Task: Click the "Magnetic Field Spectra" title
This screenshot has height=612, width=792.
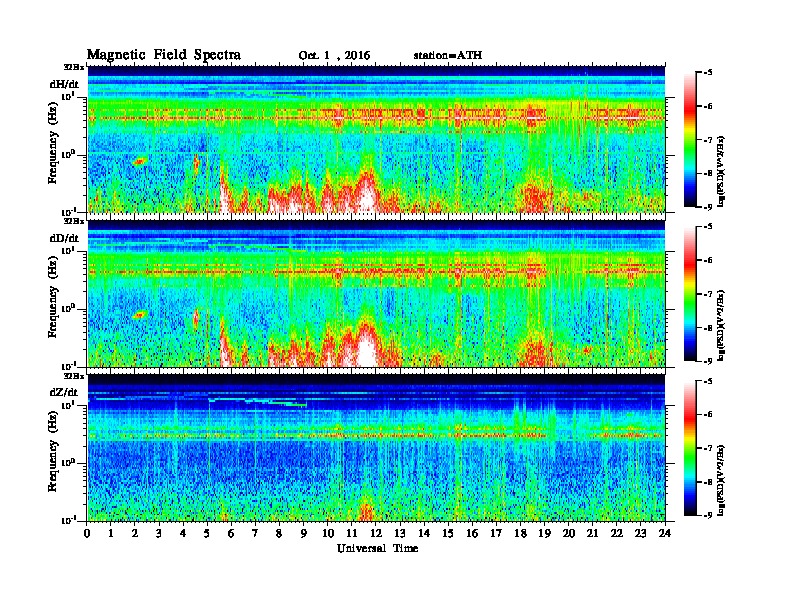Action: pyautogui.click(x=164, y=55)
